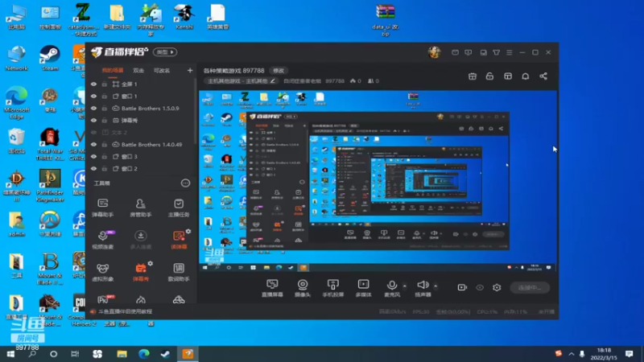Open the 视频连麦 tool

[103, 239]
